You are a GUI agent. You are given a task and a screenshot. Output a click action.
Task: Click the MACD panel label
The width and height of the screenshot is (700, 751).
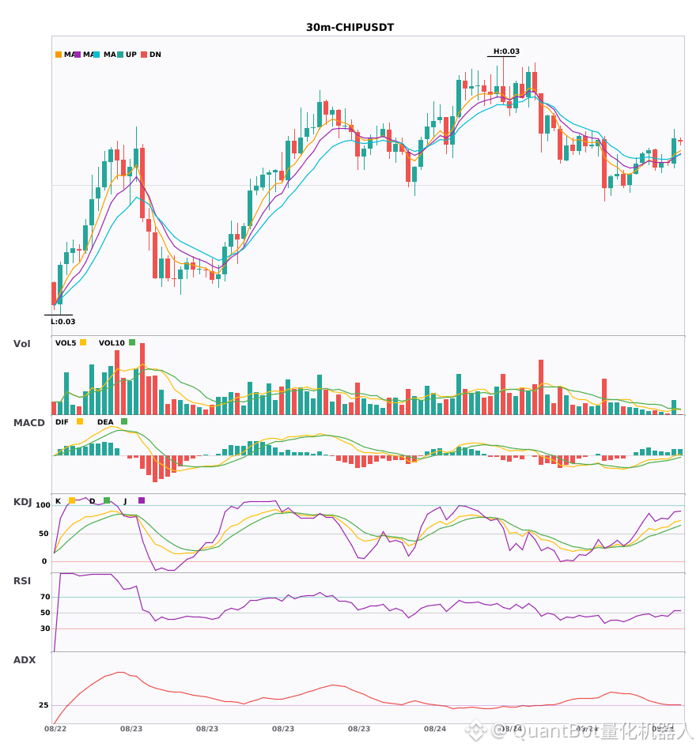[x=28, y=423]
